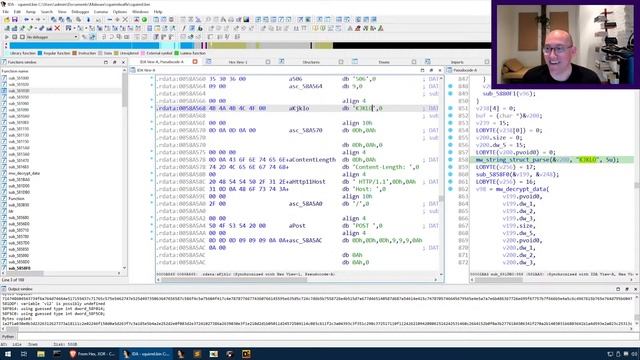Toggle breakpoint on pseudocode line 849
Viewport: 640px width, 360px height.
451,93
